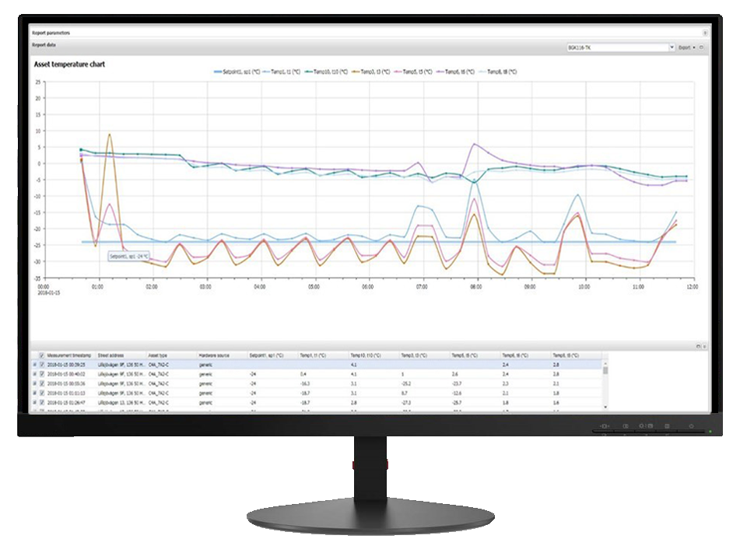Toggle the Temp1, t1 legend series
Viewport: 747px width, 560px height.
282,72
